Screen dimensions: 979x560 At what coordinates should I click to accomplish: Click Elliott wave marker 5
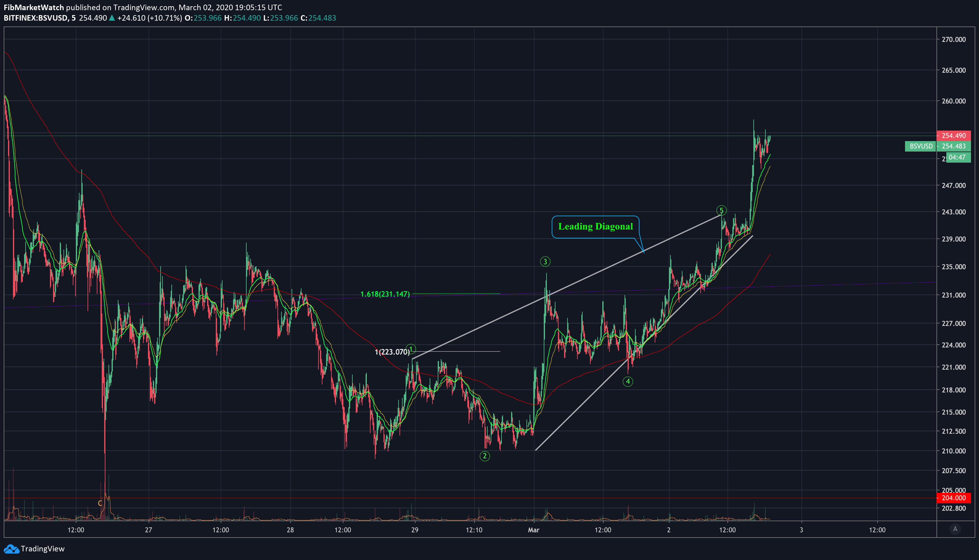[x=722, y=210]
